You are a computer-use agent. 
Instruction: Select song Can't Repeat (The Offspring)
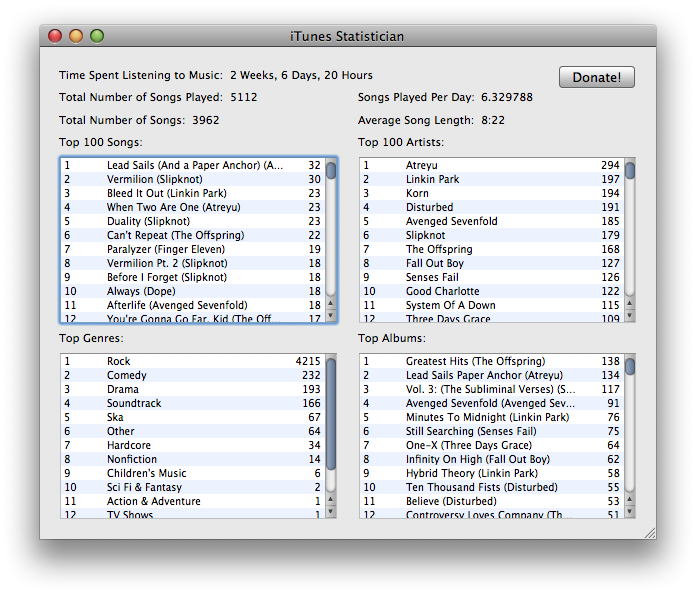tap(193, 235)
